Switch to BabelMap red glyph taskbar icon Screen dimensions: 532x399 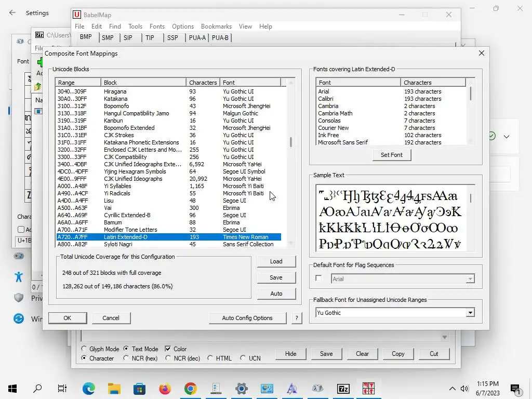(x=368, y=388)
